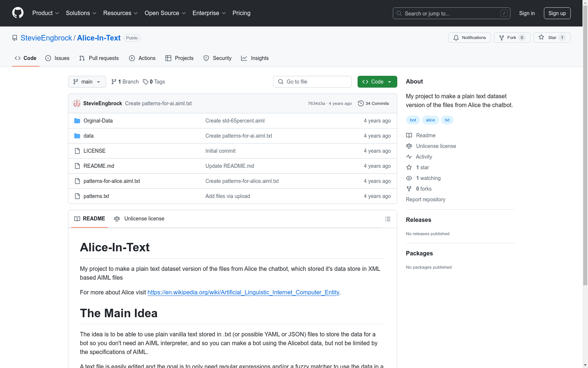The image size is (588, 368).
Task: View 34 Commits history
Action: [373, 103]
